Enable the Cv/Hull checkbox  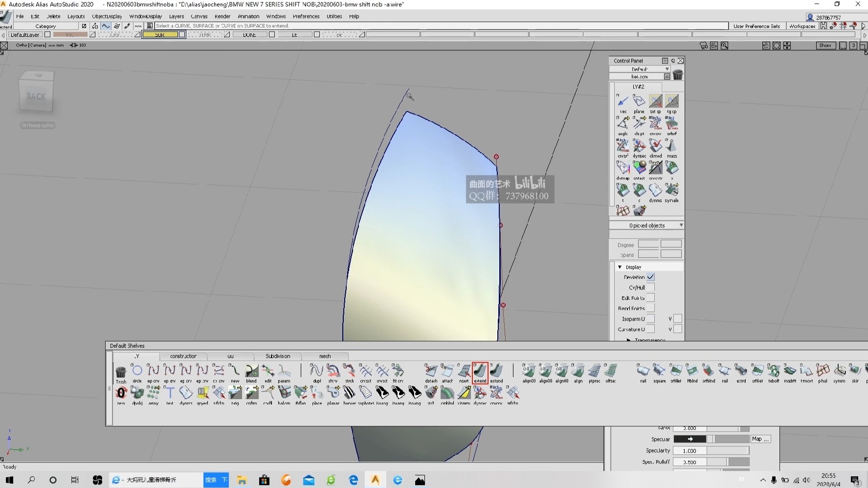pos(650,288)
